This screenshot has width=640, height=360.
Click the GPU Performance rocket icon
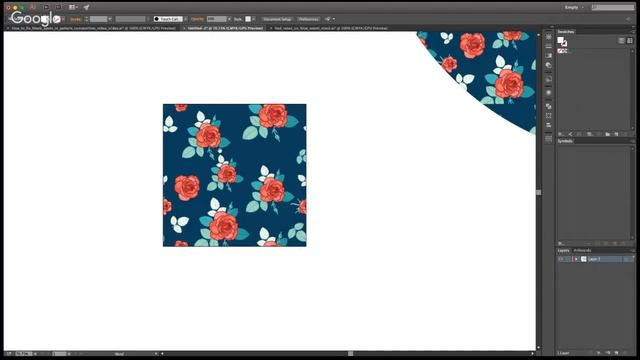pos(86,7)
